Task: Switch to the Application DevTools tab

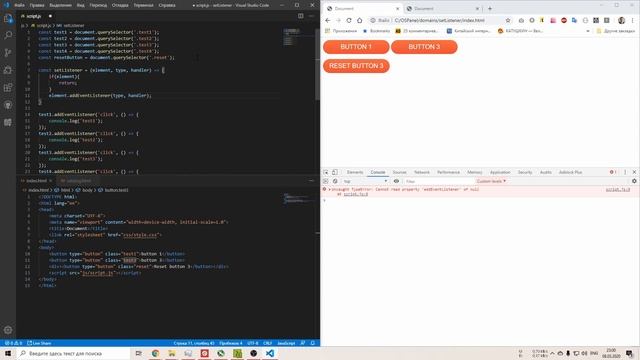Action: coord(500,172)
